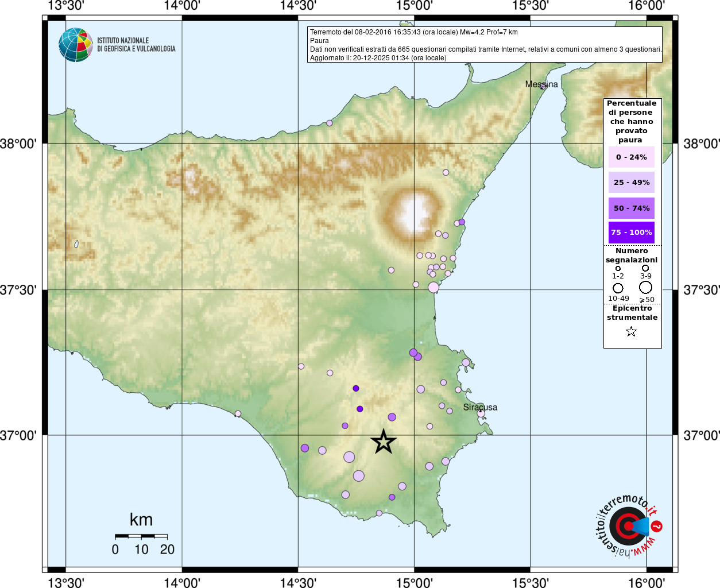Click the purple marker at Messina
This screenshot has width=720, height=588.
coord(543,86)
